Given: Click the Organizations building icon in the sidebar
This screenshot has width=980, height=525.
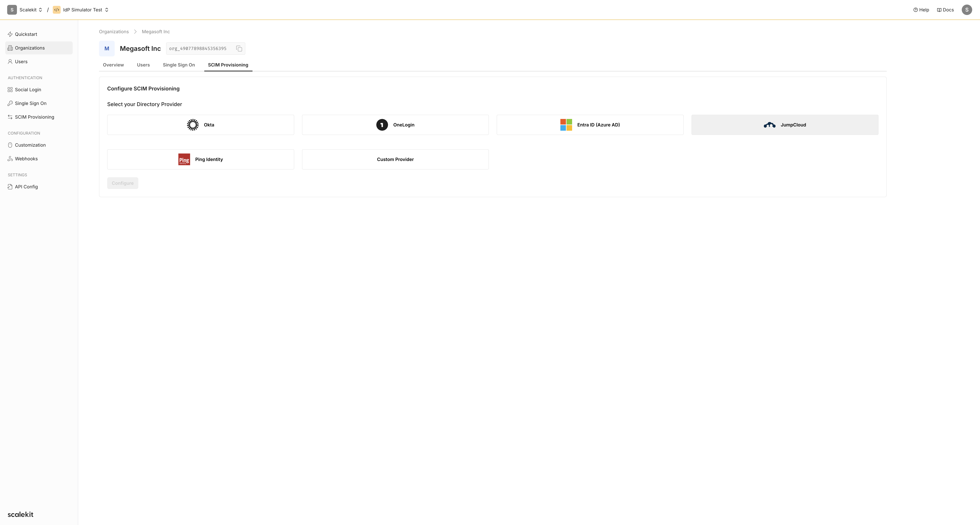Looking at the screenshot, I should tap(10, 48).
